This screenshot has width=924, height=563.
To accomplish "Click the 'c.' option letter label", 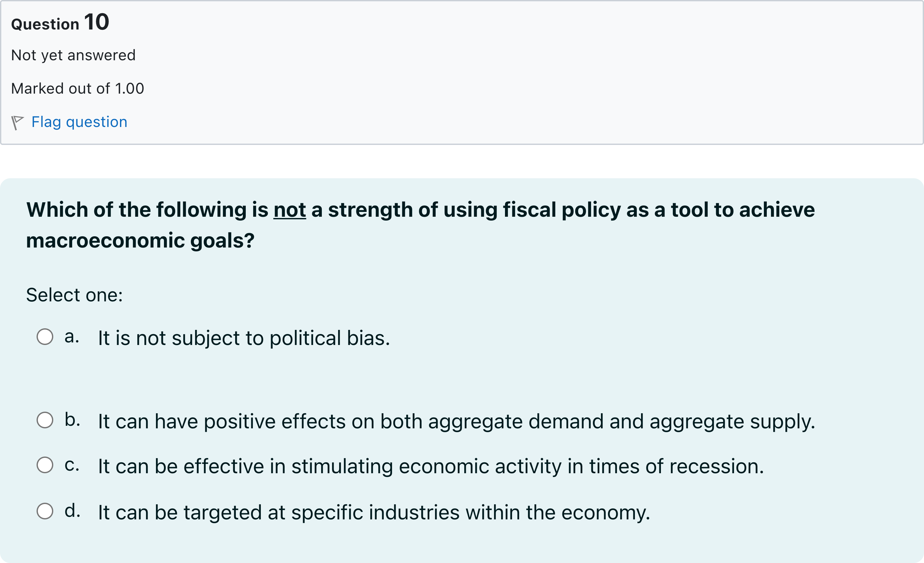I will 72,465.
